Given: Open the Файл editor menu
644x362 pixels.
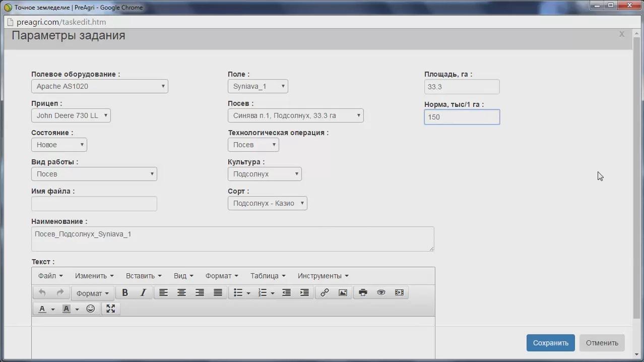Looking at the screenshot, I should [50, 276].
